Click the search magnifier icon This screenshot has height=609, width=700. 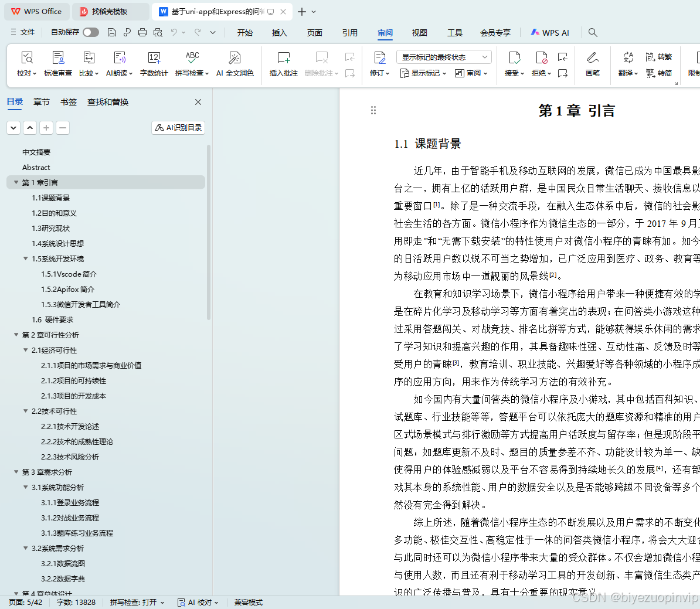tap(593, 32)
